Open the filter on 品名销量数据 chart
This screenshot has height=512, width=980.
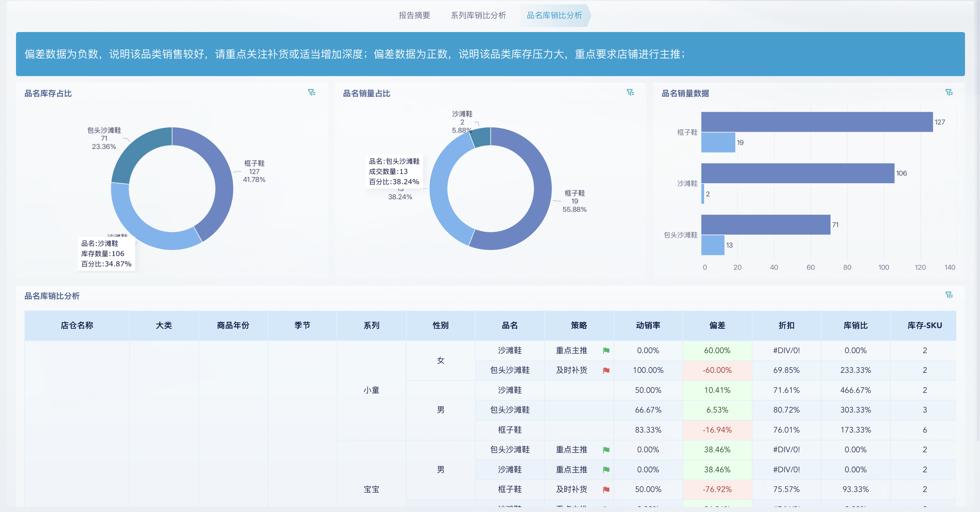click(949, 92)
